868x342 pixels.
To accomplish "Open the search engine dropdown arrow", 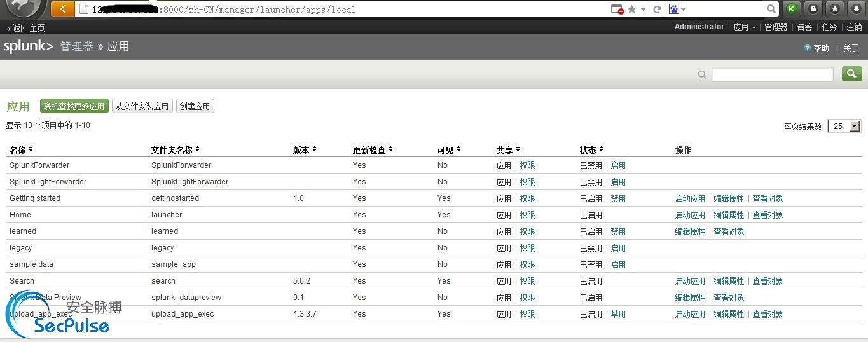I will (x=684, y=10).
